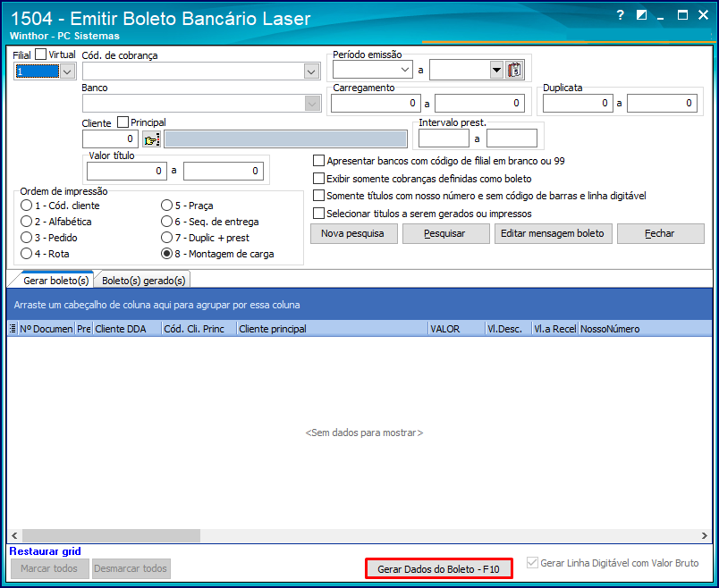The width and height of the screenshot is (719, 588).
Task: Click Gerar Dados do Boleto - F10
Action: tap(438, 568)
